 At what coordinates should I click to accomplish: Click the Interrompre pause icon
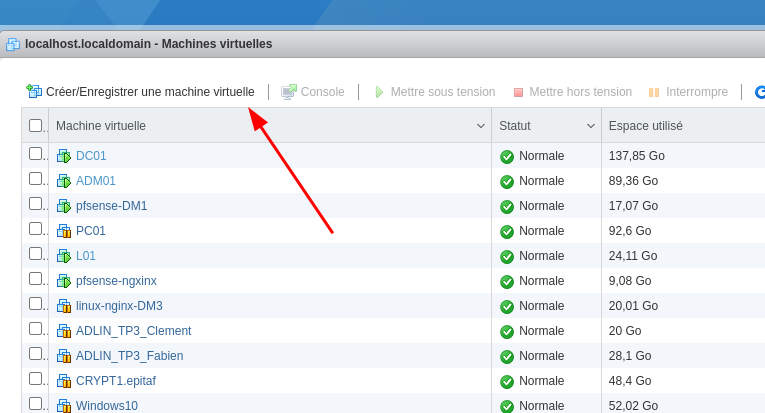[654, 92]
